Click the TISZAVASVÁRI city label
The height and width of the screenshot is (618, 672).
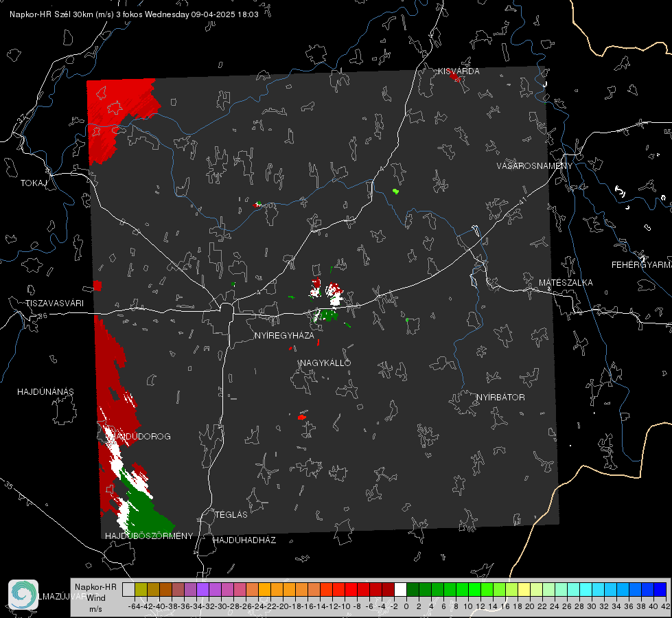(x=54, y=304)
